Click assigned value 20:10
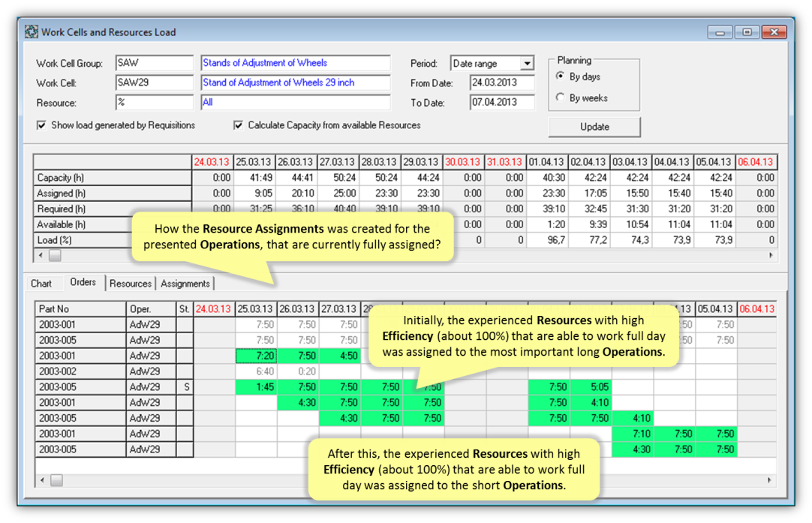The height and width of the screenshot is (523, 812). point(296,193)
